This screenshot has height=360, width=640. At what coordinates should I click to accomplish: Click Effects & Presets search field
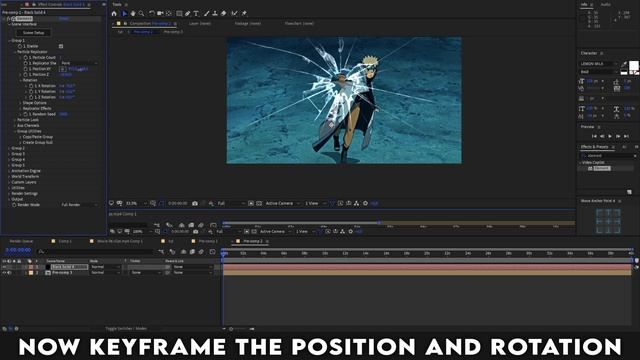coord(607,156)
